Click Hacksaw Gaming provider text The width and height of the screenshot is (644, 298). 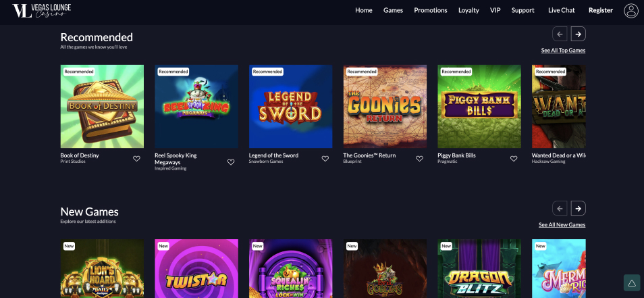tap(548, 162)
